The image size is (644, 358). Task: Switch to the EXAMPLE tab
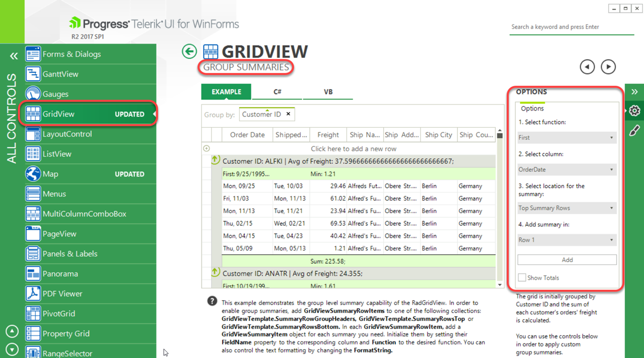coord(226,92)
